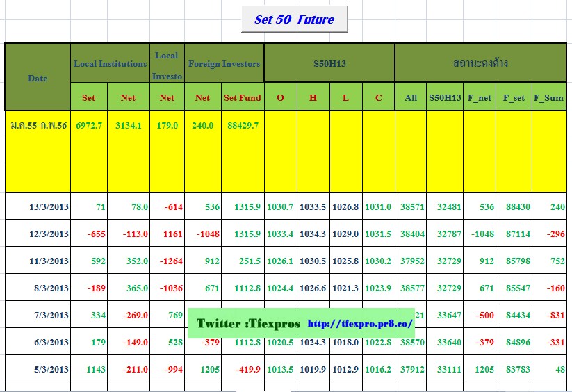The height and width of the screenshot is (392, 572).
Task: Select the Set Fund subheader cell
Action: point(242,98)
